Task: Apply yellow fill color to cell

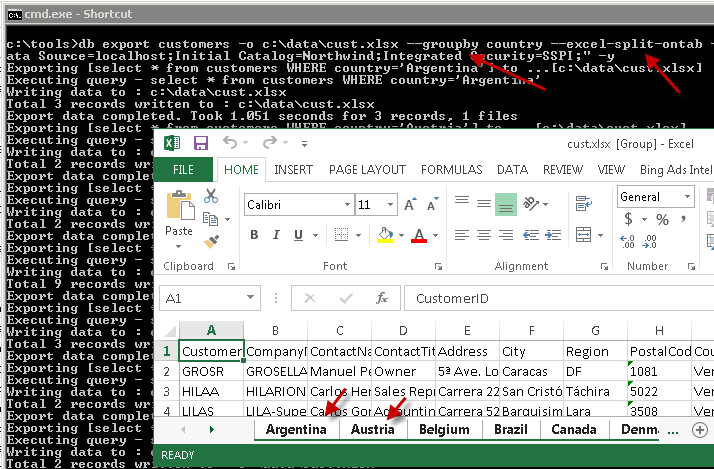Action: click(385, 235)
